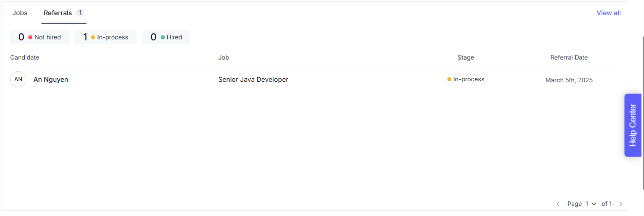Viewport: 644px width, 216px height.
Task: Click the March 5th, 2025 referral date
Action: coord(569,80)
